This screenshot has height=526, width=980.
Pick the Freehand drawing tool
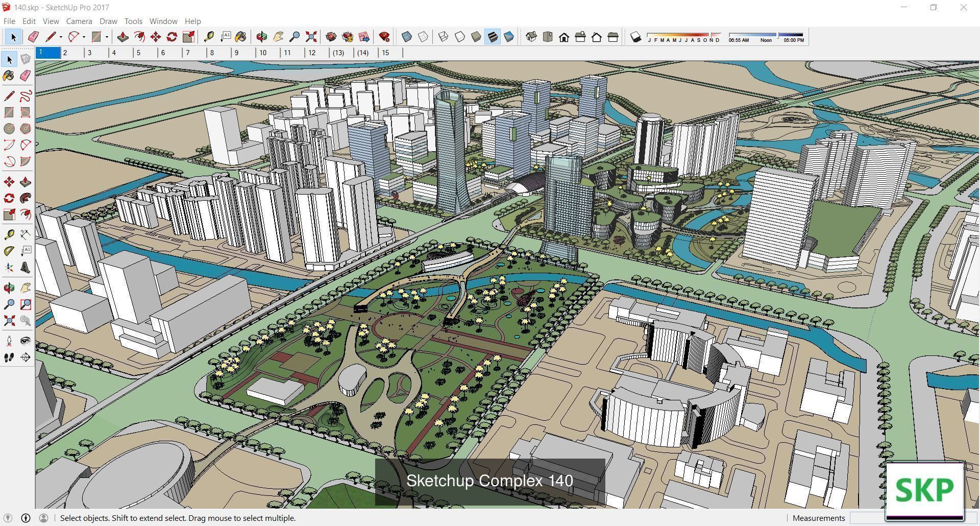point(26,96)
